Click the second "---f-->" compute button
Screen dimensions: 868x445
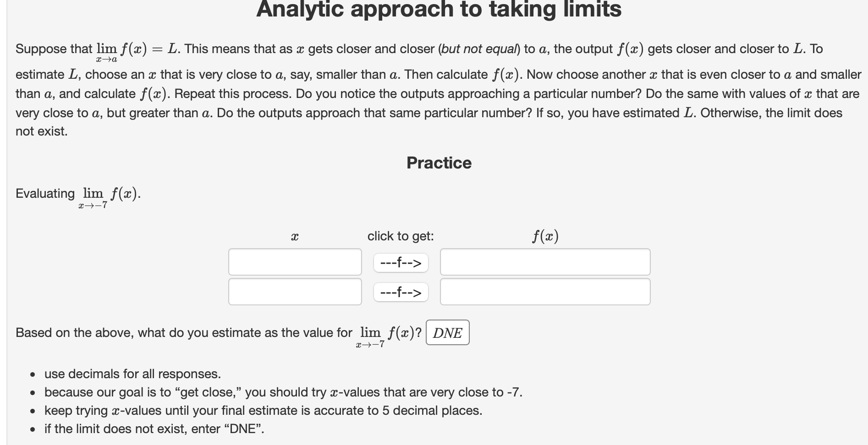click(400, 292)
